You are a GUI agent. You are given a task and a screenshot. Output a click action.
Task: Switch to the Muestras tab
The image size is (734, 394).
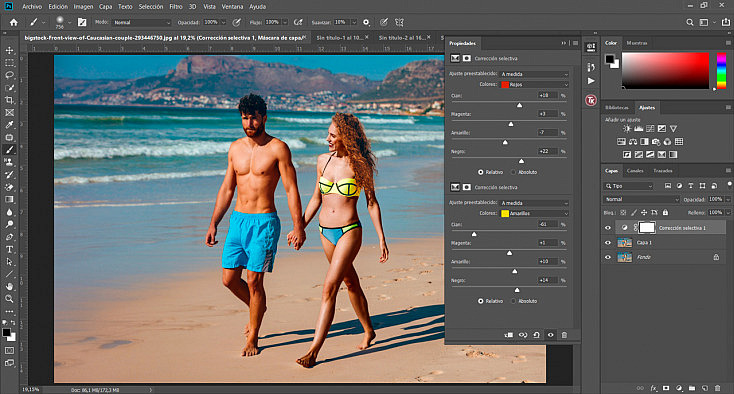637,43
